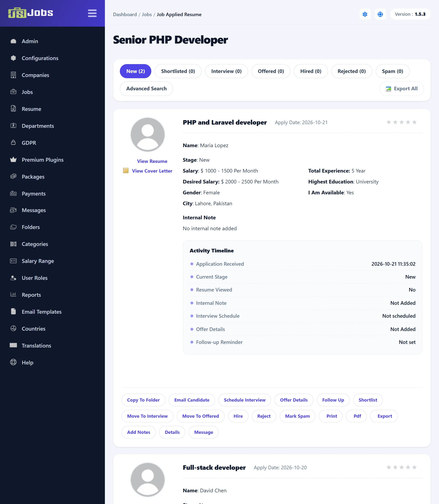Open the Rejected (0) tab

click(x=351, y=71)
